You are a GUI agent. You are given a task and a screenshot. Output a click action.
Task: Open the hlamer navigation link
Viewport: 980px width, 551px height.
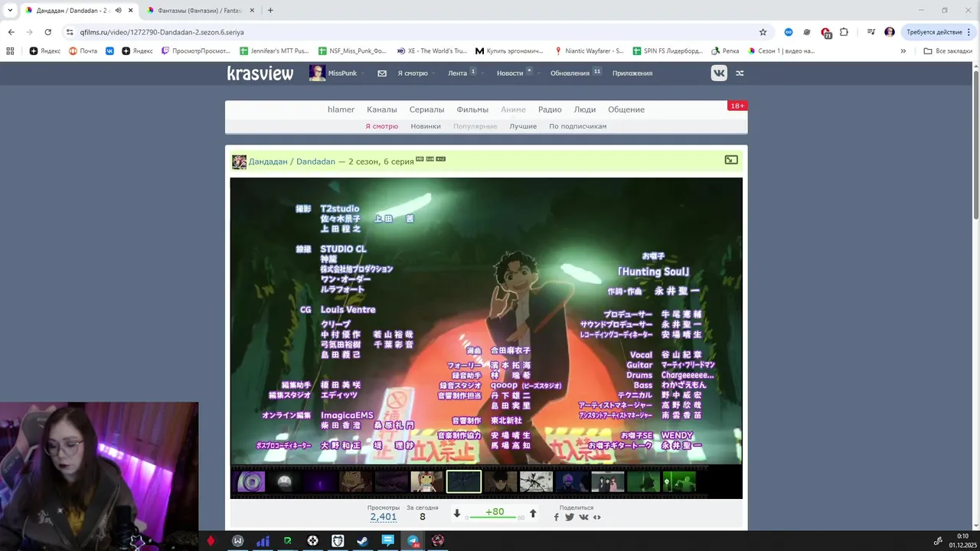point(341,109)
